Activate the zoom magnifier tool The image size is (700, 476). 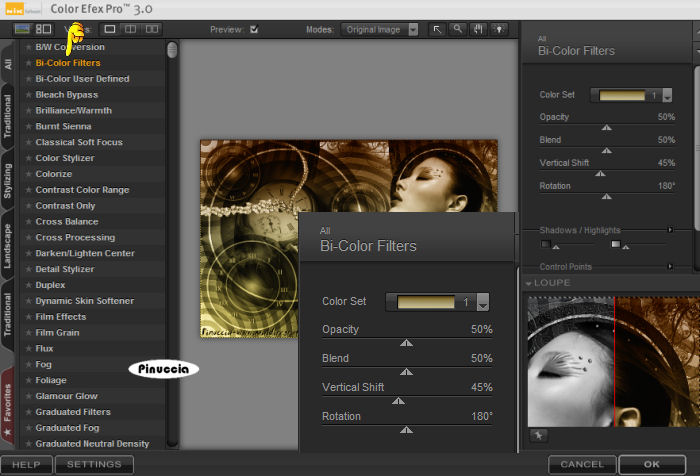point(458,29)
